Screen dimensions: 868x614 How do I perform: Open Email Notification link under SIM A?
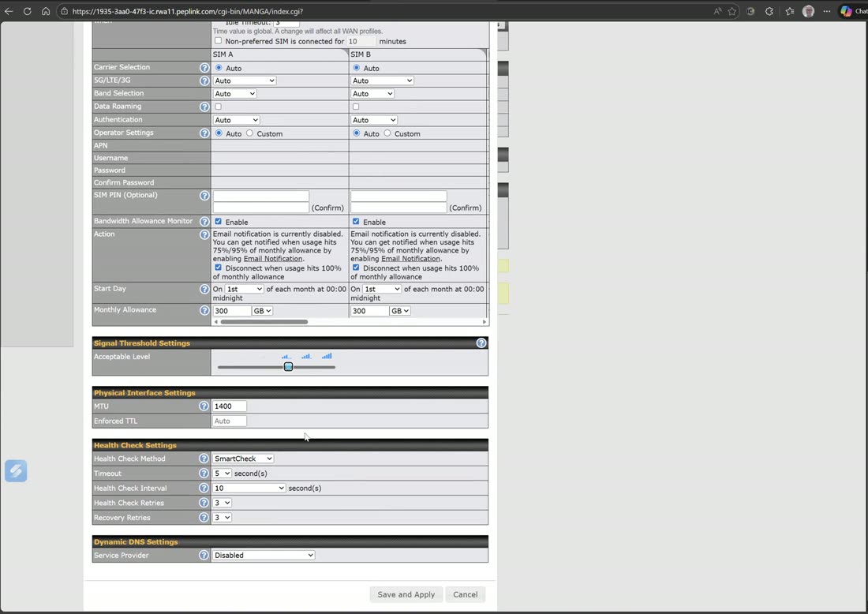click(x=273, y=259)
